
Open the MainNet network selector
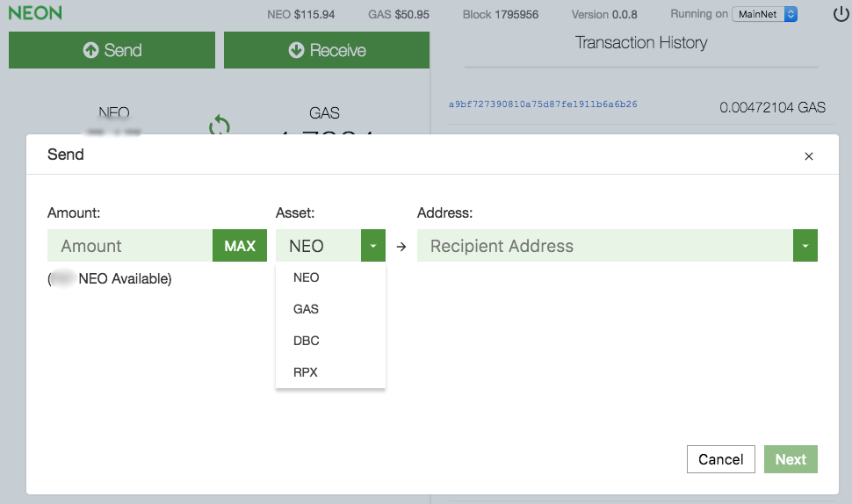[x=764, y=14]
